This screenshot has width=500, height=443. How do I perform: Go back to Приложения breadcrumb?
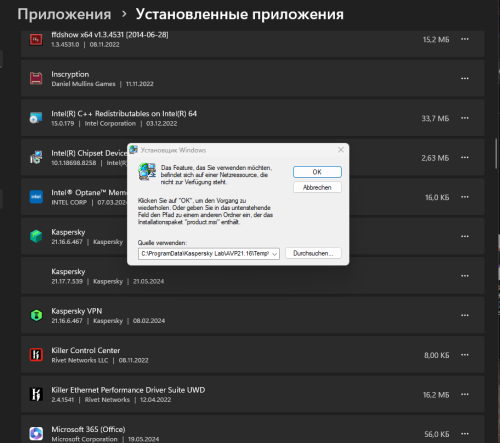pyautogui.click(x=64, y=14)
